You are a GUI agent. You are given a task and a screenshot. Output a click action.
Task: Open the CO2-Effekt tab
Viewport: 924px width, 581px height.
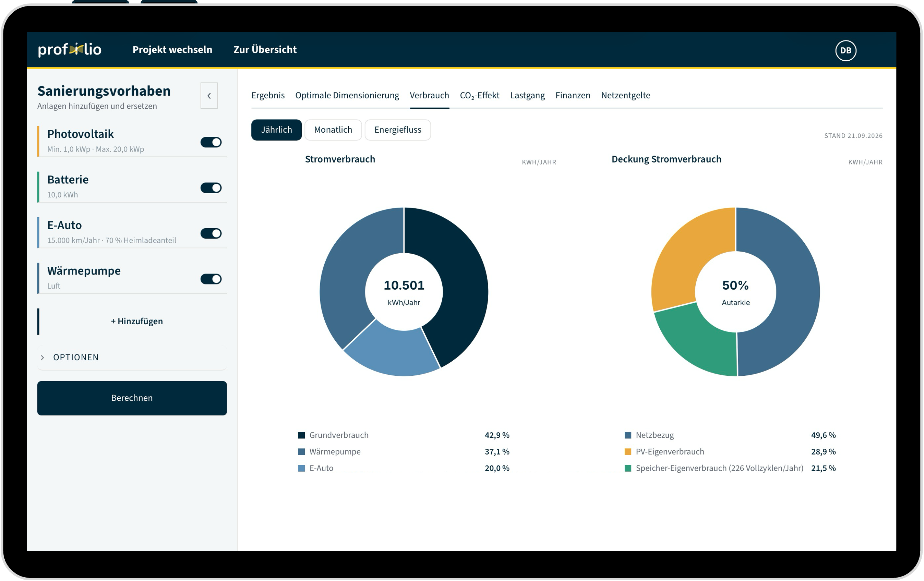point(480,95)
